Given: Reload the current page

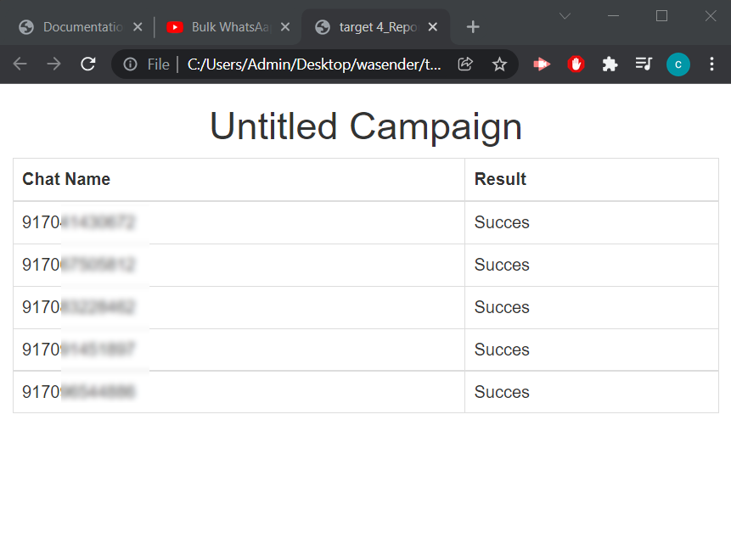Looking at the screenshot, I should click(87, 64).
